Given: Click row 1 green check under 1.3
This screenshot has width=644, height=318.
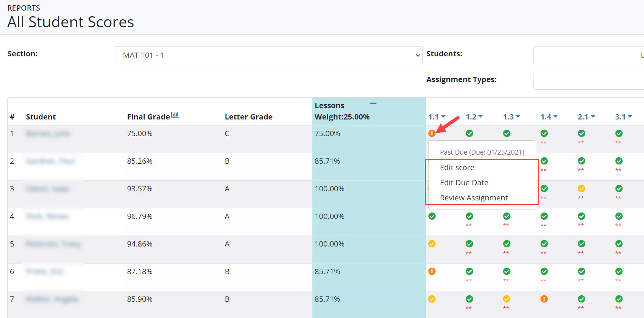Looking at the screenshot, I should click(507, 133).
